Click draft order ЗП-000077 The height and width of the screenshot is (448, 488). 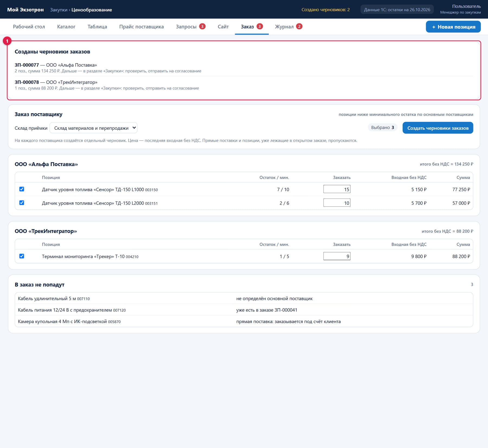coord(27,65)
